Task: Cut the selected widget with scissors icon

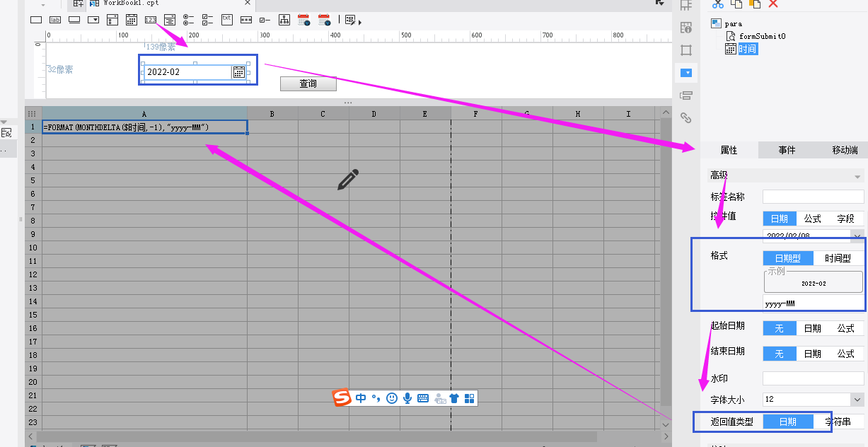Action: coord(717,4)
